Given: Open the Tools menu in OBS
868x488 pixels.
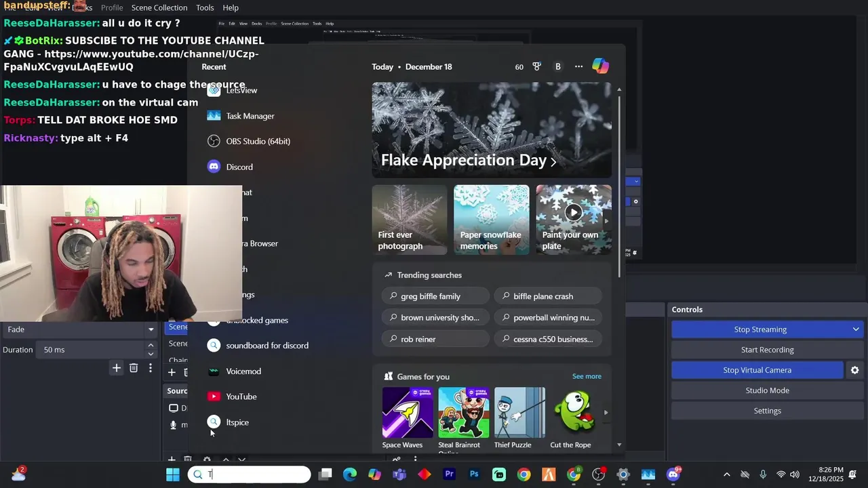Looking at the screenshot, I should 205,7.
